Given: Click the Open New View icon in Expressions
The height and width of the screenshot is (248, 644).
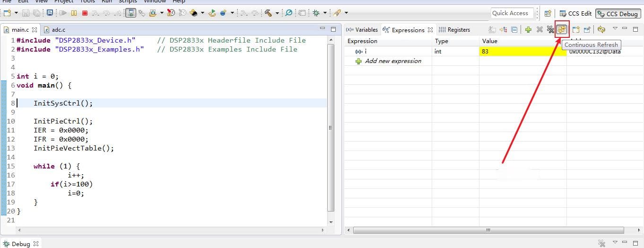Looking at the screenshot, I should (576, 29).
